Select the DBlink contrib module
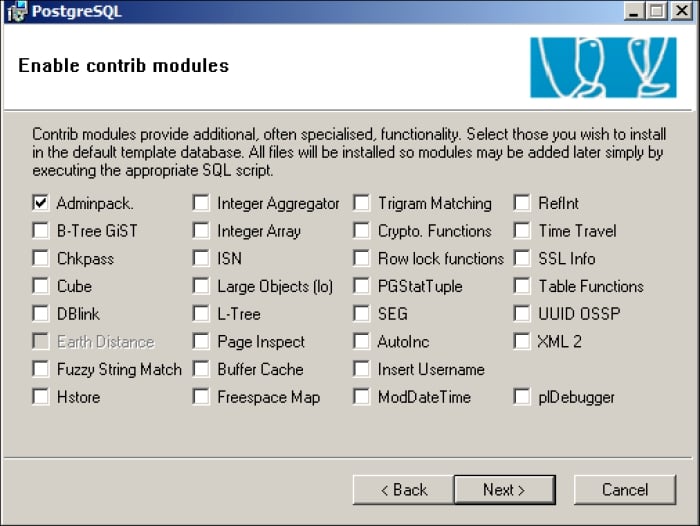Screen dimensions: 700x526 click(x=41, y=314)
